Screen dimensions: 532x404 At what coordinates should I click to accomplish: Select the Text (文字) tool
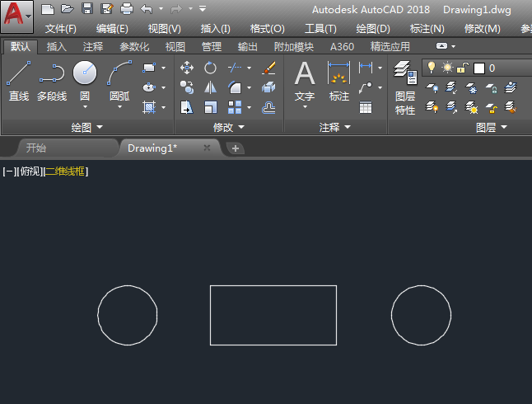click(305, 81)
